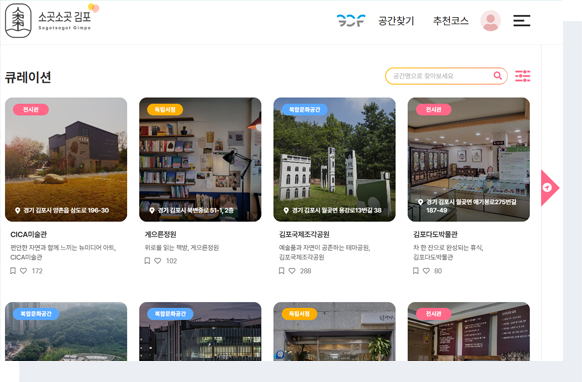582x382 pixels.
Task: Toggle heart on 게으른정원 card
Action: click(x=158, y=261)
